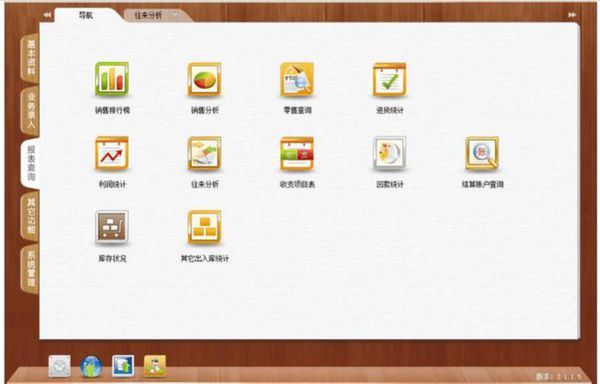Open the 销售排行榜 bar chart icon
The height and width of the screenshot is (384, 600).
[112, 79]
